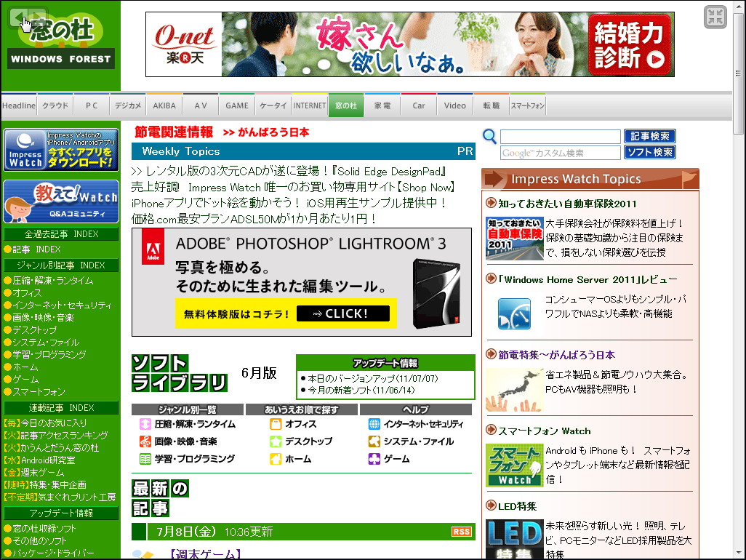Screen dimensions: 746x560
Task: Switch to the GAME nav tab
Action: (237, 105)
